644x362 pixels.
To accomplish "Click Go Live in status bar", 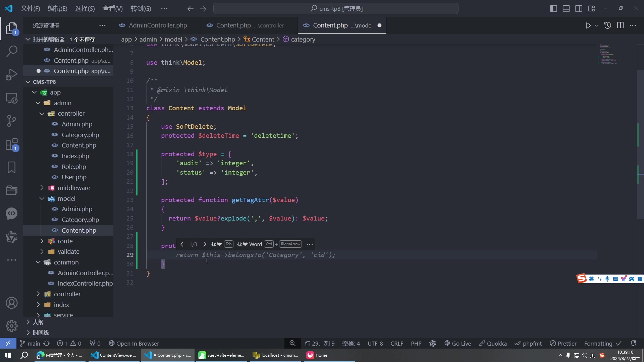I will pyautogui.click(x=458, y=343).
